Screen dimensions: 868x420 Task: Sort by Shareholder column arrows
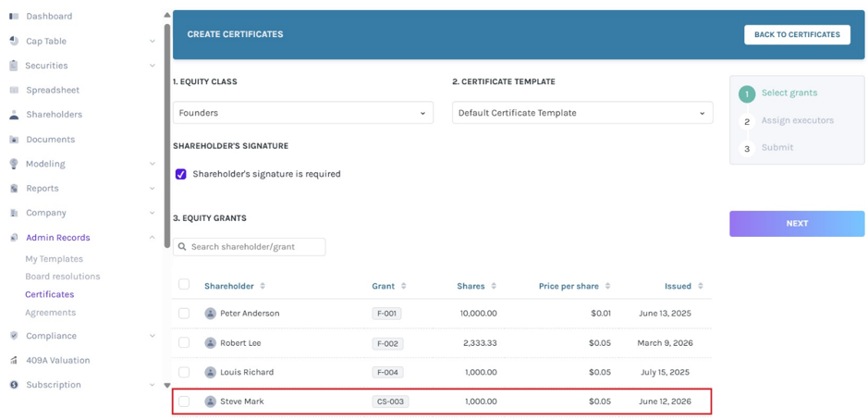click(x=263, y=286)
